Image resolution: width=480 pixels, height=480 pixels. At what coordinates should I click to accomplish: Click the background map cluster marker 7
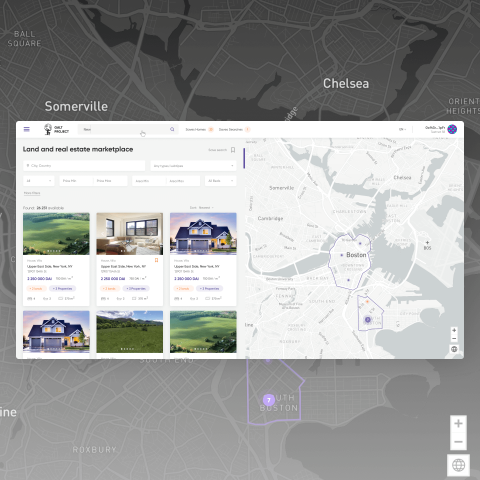point(269,400)
